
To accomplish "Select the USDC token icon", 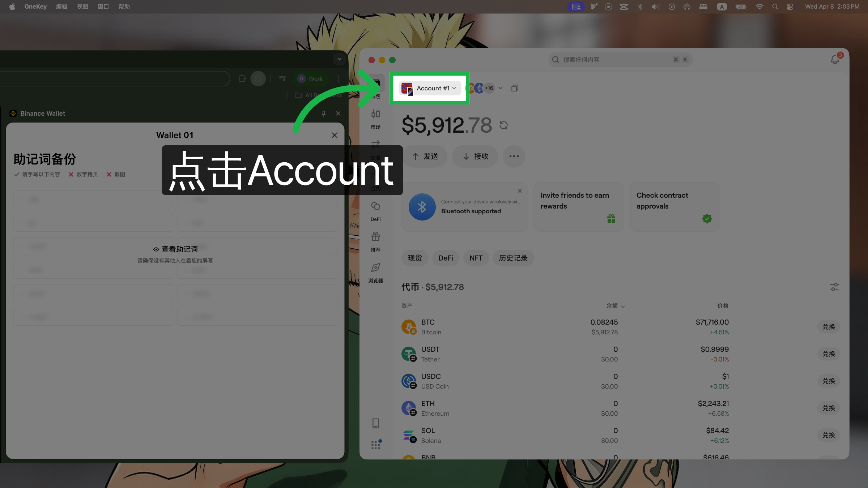I will click(409, 381).
